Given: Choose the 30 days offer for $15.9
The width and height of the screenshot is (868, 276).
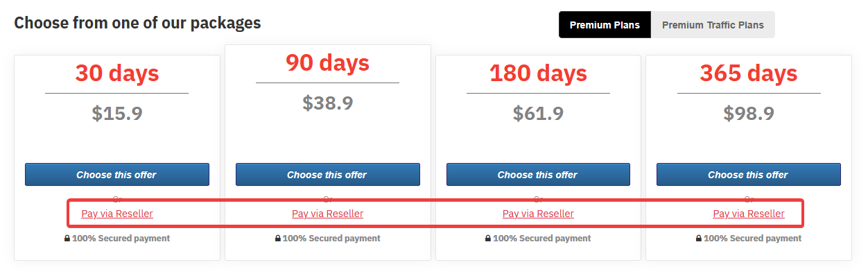Looking at the screenshot, I should click(x=117, y=175).
